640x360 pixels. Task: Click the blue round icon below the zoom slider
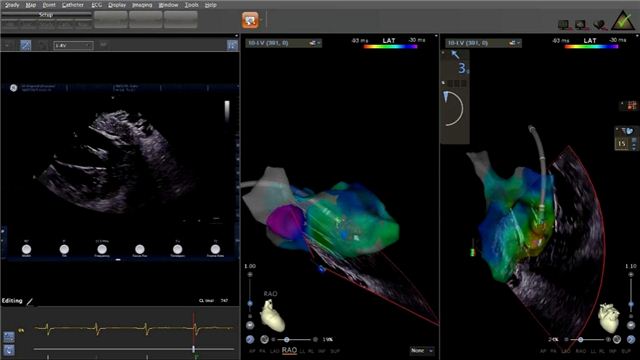(x=250, y=339)
